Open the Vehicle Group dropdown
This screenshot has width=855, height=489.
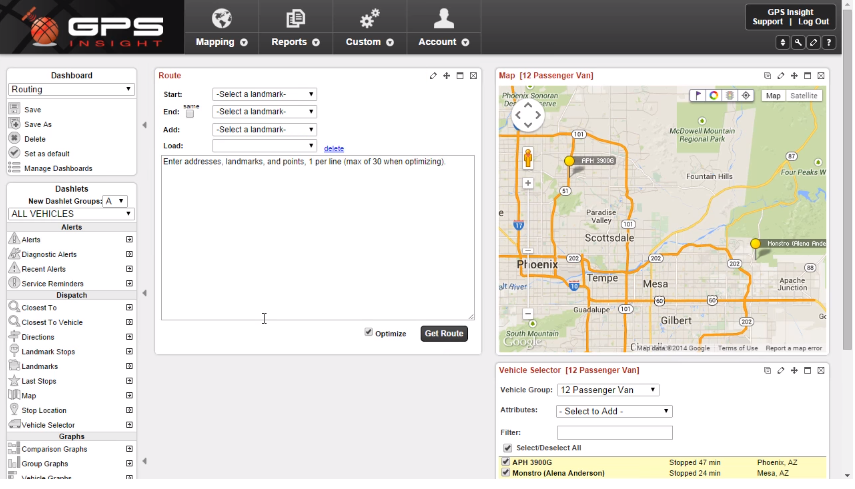coord(608,390)
